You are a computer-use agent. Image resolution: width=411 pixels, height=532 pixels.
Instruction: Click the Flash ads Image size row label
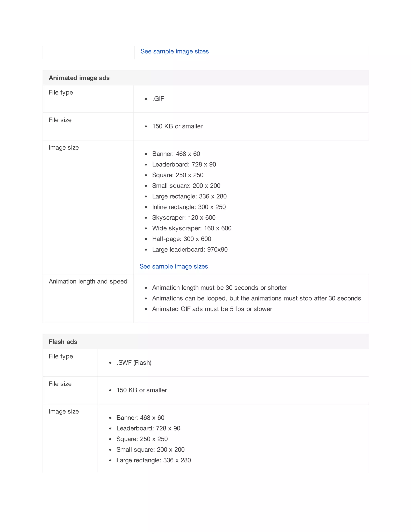point(64,411)
